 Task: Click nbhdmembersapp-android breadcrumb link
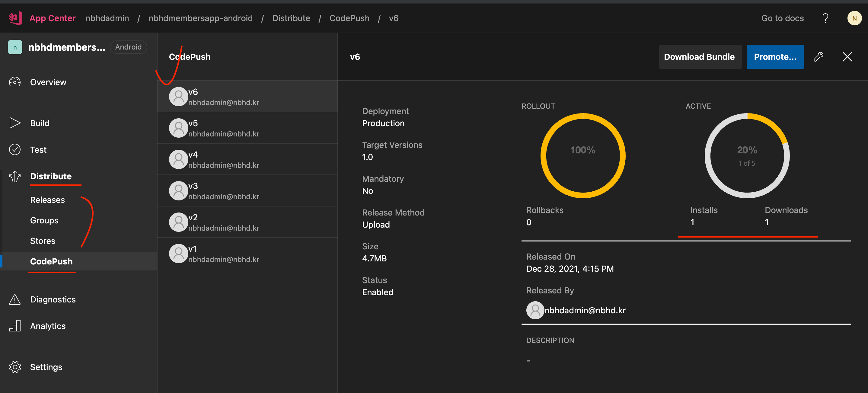pos(200,18)
